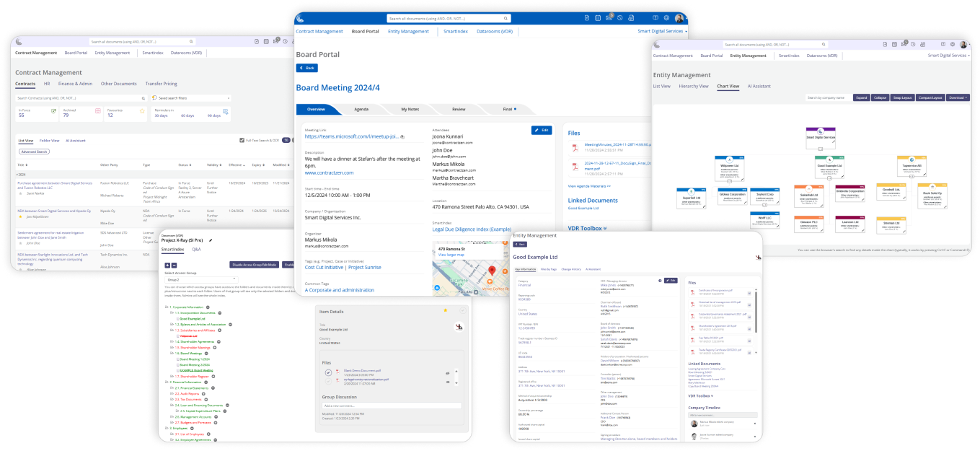Viewport: 980px width, 451px height.
Task: Open the Q&A tab in the Dataroom window
Action: (196, 249)
